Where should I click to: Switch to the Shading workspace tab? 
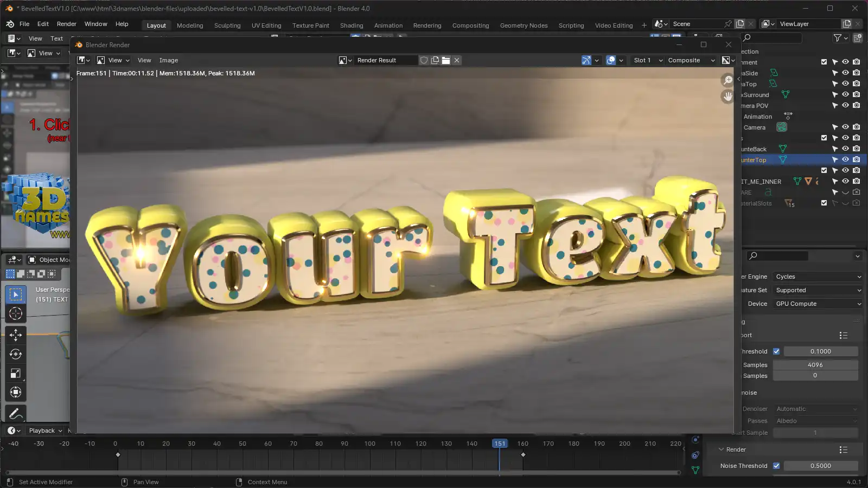pos(352,25)
